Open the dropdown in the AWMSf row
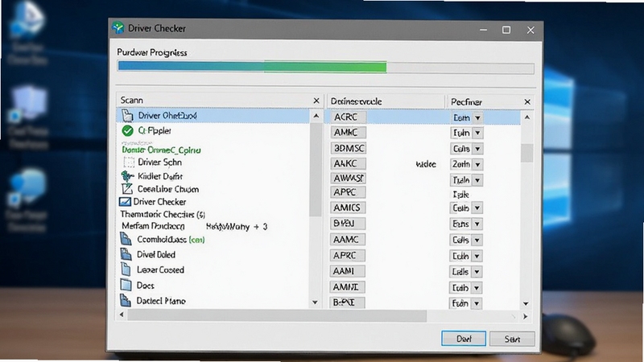644x362 pixels. coord(477,180)
